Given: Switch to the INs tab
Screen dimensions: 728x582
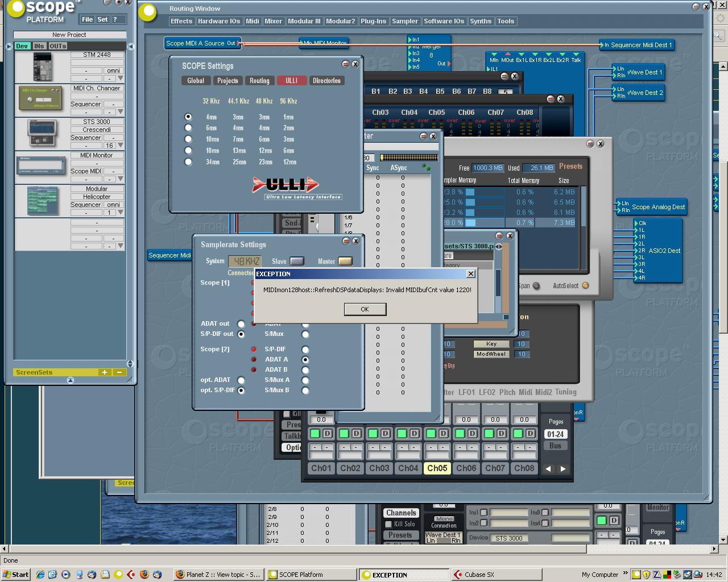Looking at the screenshot, I should (x=39, y=46).
